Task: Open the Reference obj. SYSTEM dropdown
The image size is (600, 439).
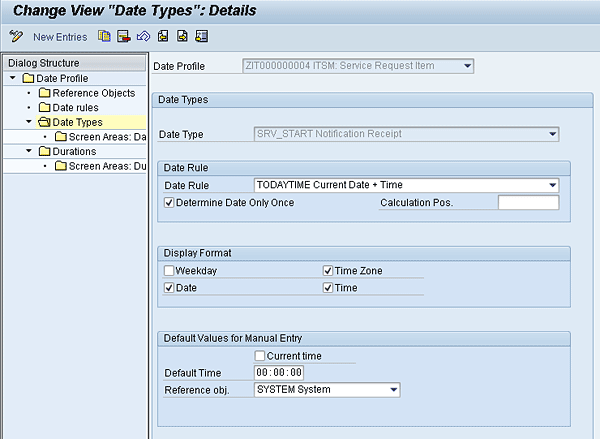Action: 394,390
